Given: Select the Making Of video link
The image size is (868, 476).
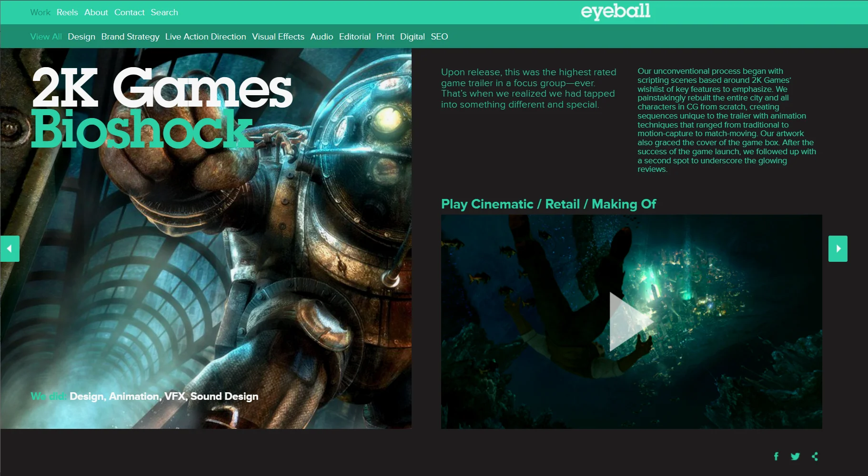Looking at the screenshot, I should coord(624,204).
